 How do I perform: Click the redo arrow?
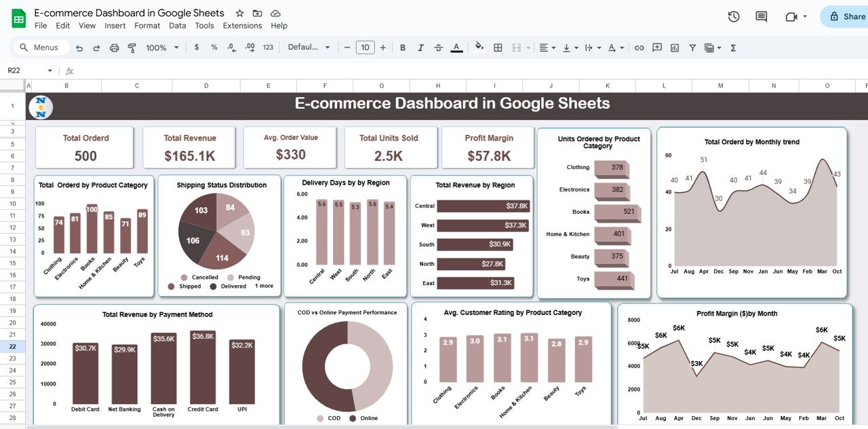point(96,48)
